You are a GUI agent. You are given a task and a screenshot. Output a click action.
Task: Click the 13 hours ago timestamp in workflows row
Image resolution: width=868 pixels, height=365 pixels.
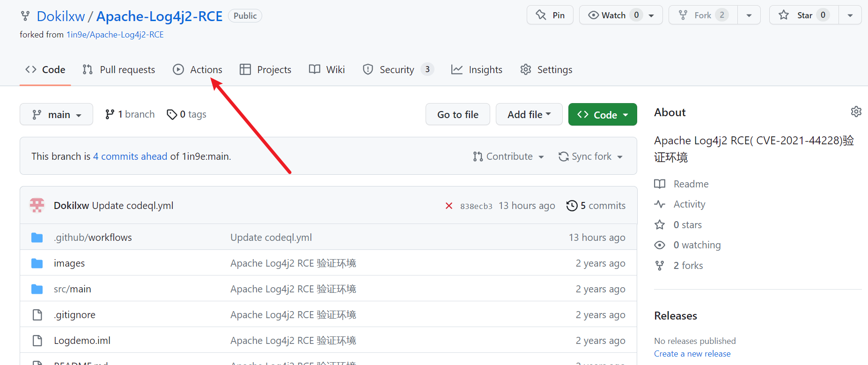click(x=597, y=238)
